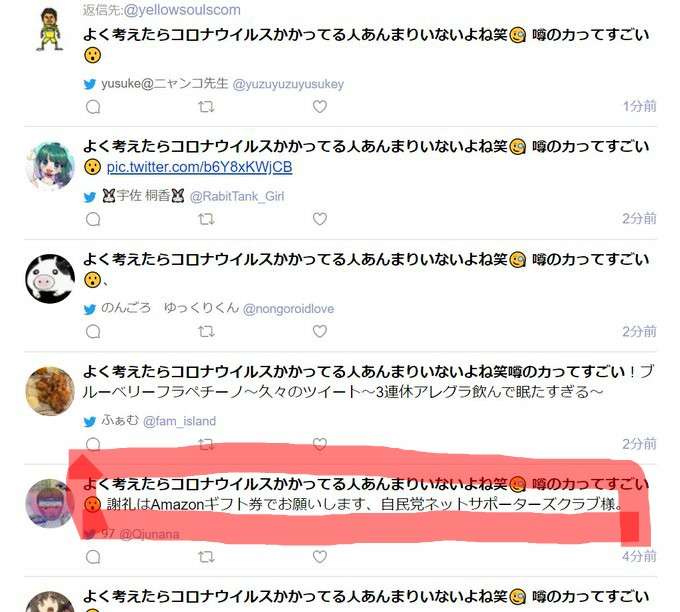Viewport: 680px width, 612px height.
Task: Reply to the tweet posted 4分前
Action: [93, 557]
